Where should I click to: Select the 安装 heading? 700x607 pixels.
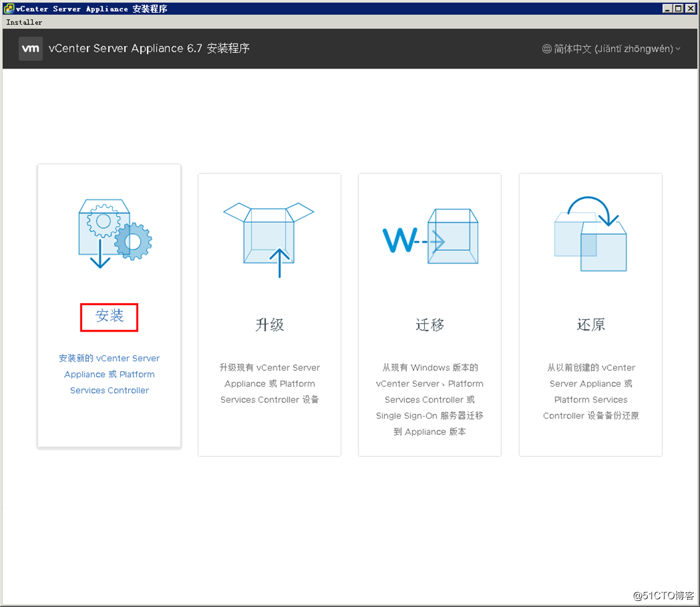tap(109, 316)
